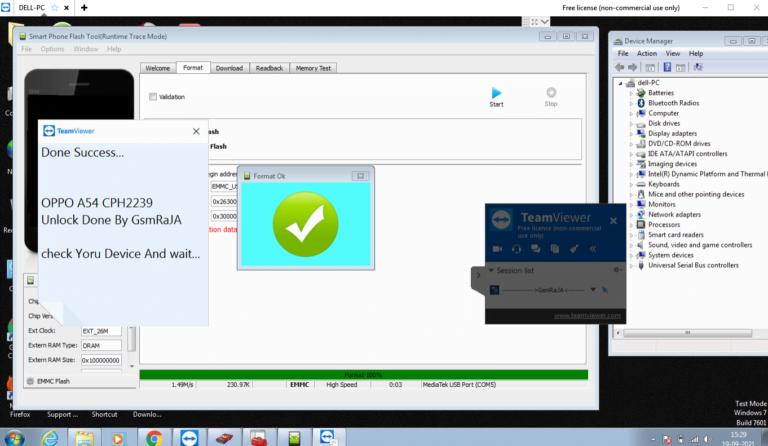
Task: Open the headset audio option in TeamViewer panel
Action: (x=516, y=249)
